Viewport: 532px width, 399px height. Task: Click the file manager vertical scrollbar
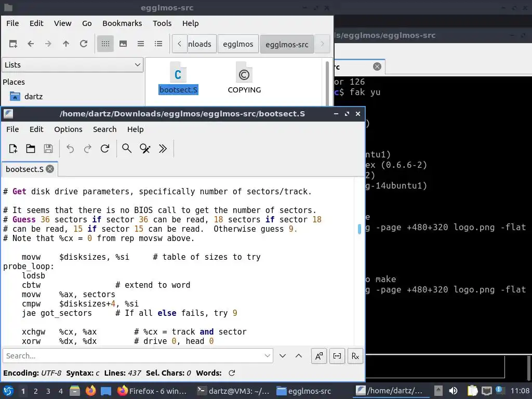pyautogui.click(x=327, y=83)
